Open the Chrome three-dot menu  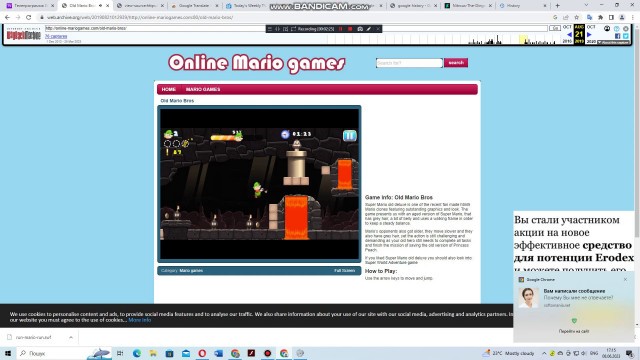click(x=633, y=17)
